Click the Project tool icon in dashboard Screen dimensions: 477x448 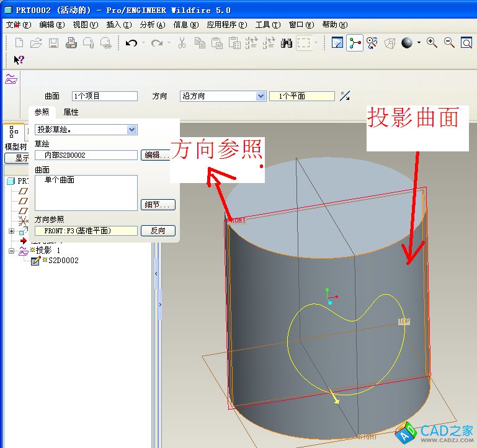click(11, 79)
